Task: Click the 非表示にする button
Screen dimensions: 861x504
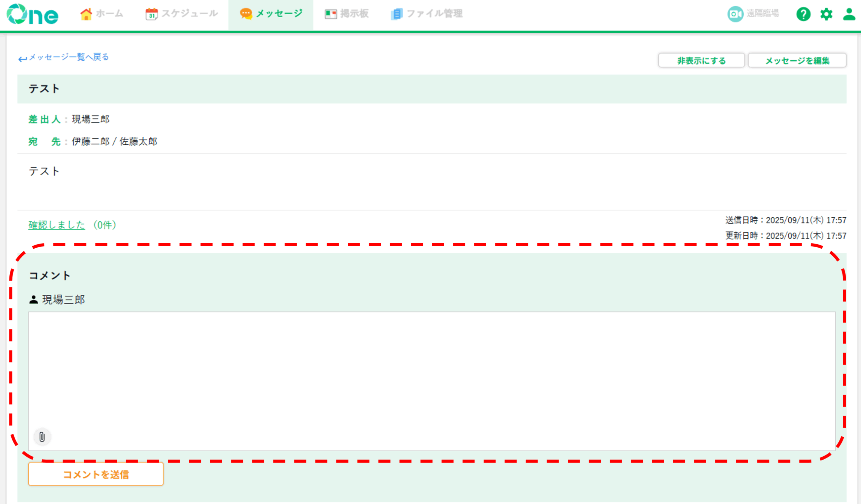Action: [701, 61]
